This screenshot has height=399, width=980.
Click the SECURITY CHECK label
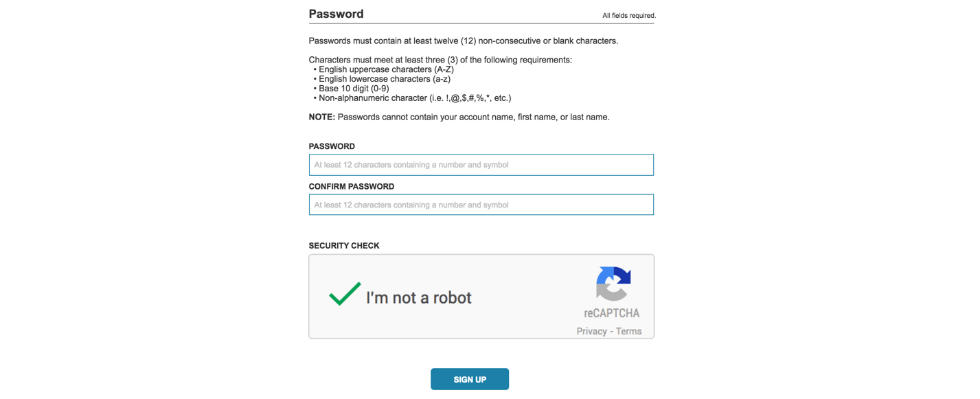pos(344,245)
